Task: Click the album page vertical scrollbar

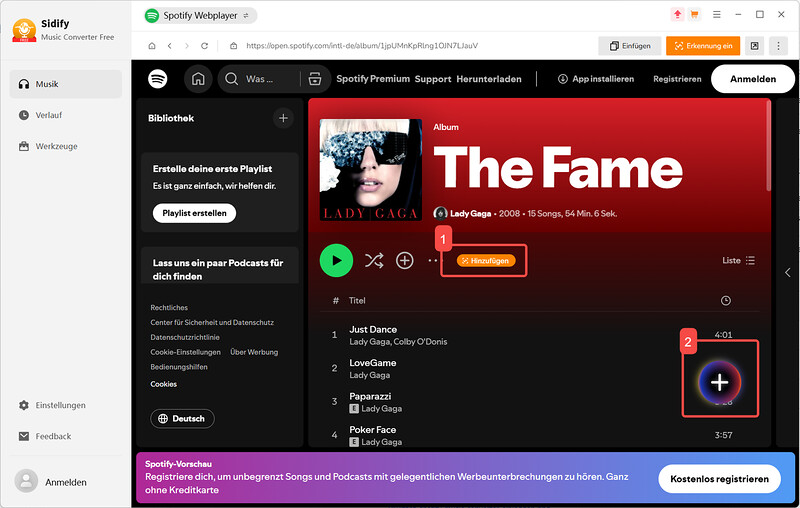Action: tap(768, 145)
